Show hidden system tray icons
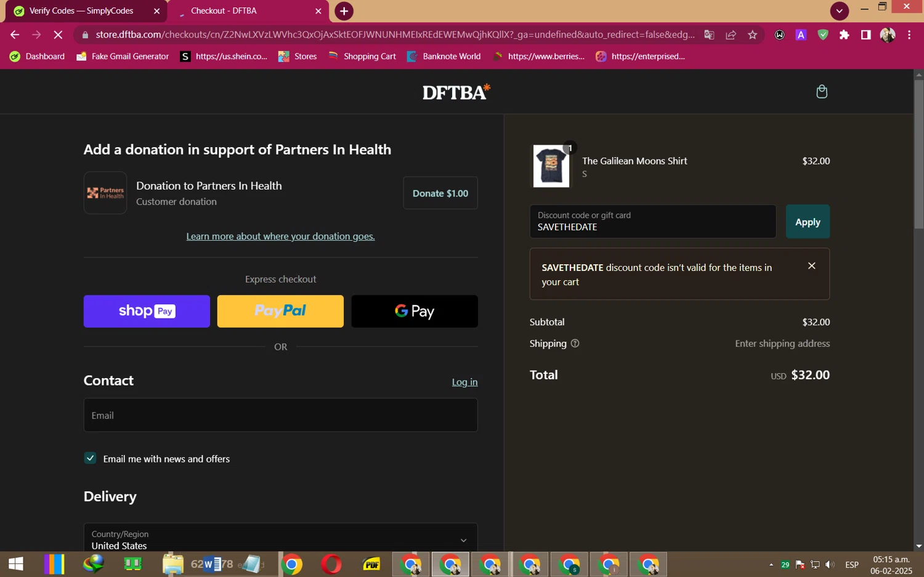Image resolution: width=924 pixels, height=577 pixels. tap(771, 564)
